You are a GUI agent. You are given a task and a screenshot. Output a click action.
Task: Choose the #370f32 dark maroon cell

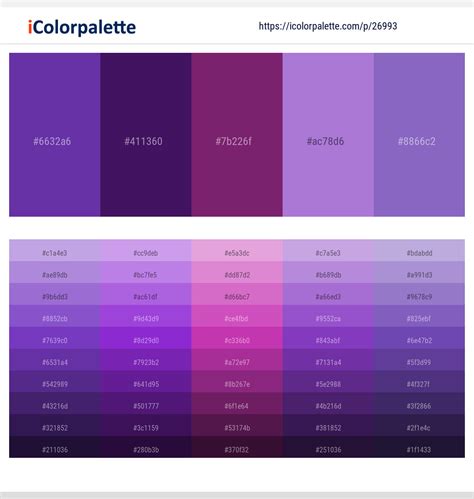tap(237, 447)
